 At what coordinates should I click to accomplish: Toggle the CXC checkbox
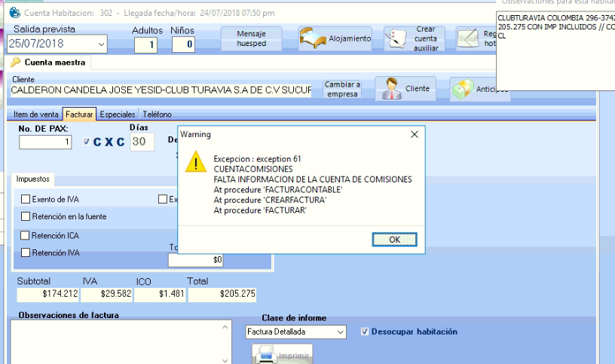[x=86, y=142]
